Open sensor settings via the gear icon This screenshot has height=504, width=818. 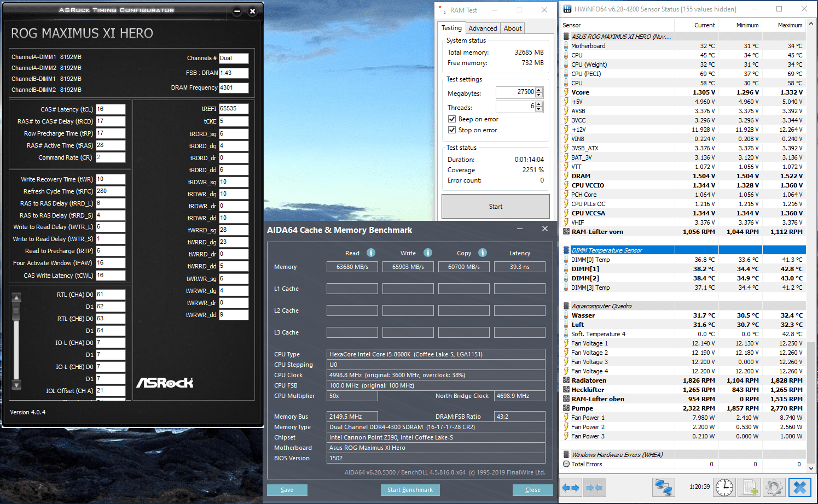tap(774, 487)
